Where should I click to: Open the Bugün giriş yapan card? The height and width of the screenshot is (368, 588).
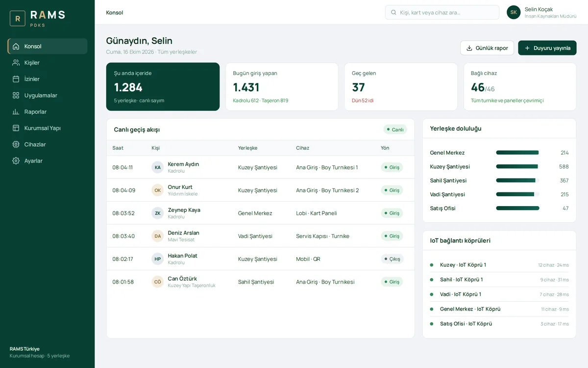tap(282, 86)
